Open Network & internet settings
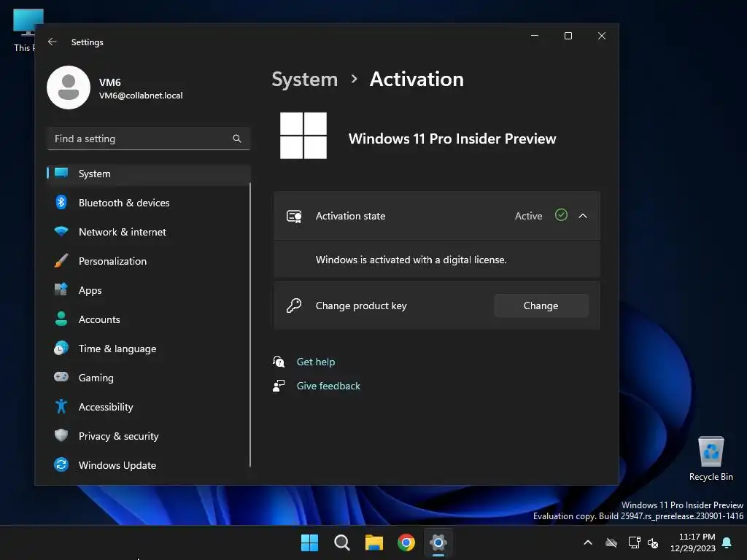747x560 pixels. pyautogui.click(x=149, y=232)
